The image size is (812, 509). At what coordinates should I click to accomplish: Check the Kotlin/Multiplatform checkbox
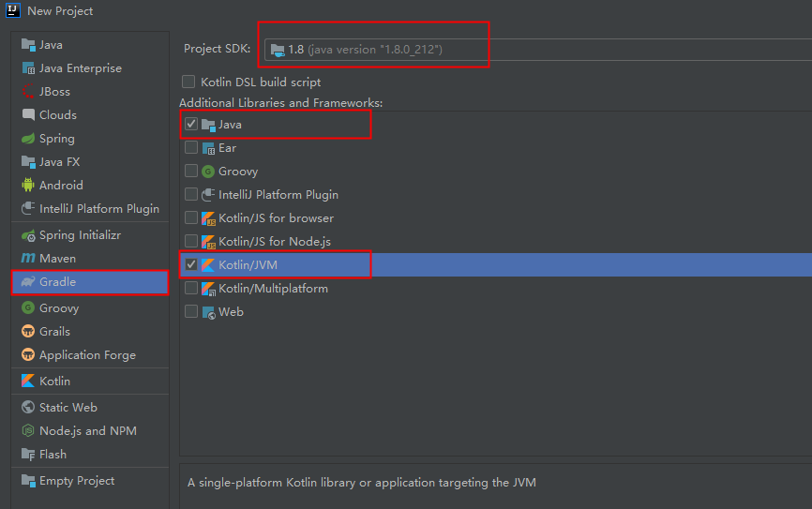191,288
